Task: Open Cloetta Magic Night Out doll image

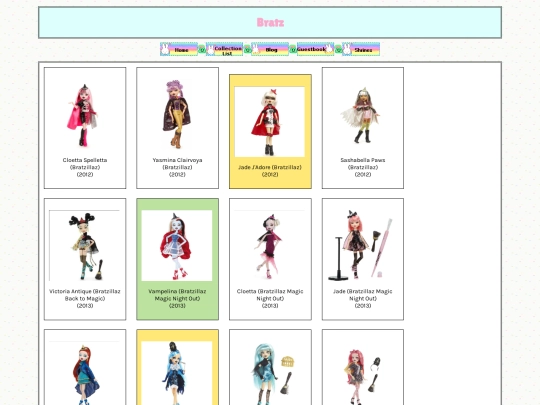Action: [x=270, y=246]
